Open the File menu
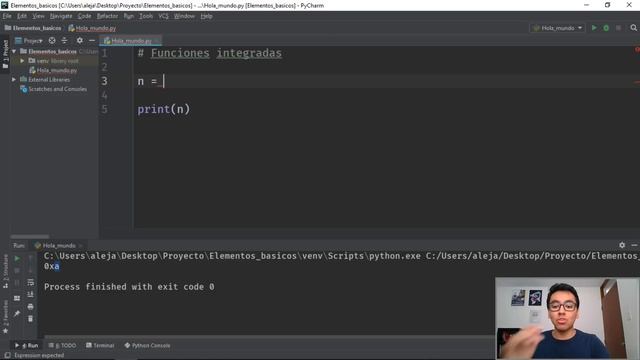Screen dimensions: 640x360 pos(7,16)
